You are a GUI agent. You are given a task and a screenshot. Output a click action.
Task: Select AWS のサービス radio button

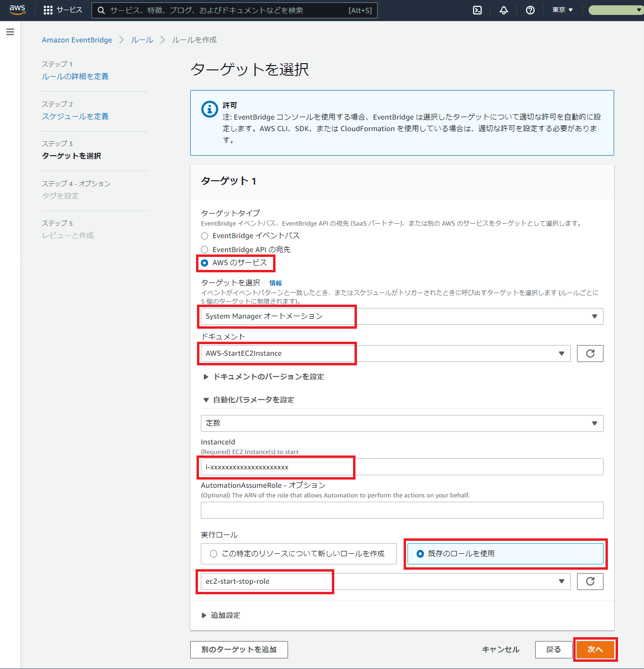click(205, 263)
